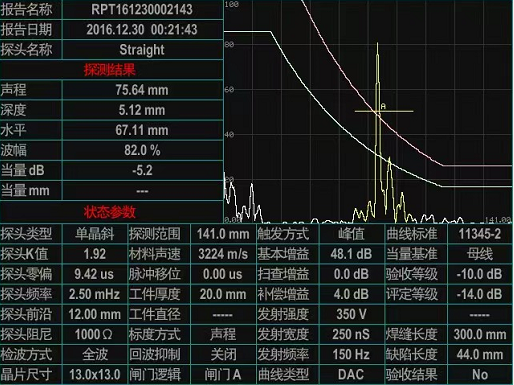The height and width of the screenshot is (385, 514).
Task: Select the report name RPT161230002143 field
Action: click(142, 9)
